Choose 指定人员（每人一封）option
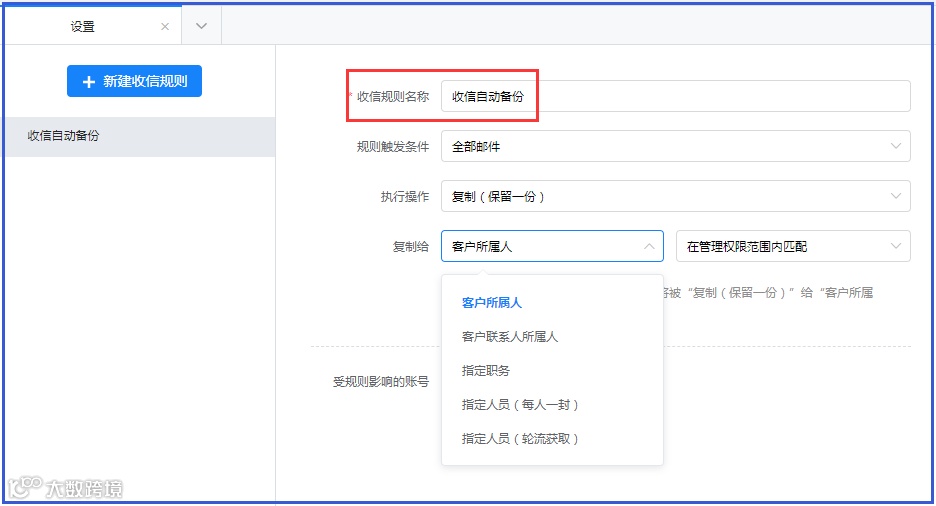Viewport: 936px width, 506px height. 552,405
